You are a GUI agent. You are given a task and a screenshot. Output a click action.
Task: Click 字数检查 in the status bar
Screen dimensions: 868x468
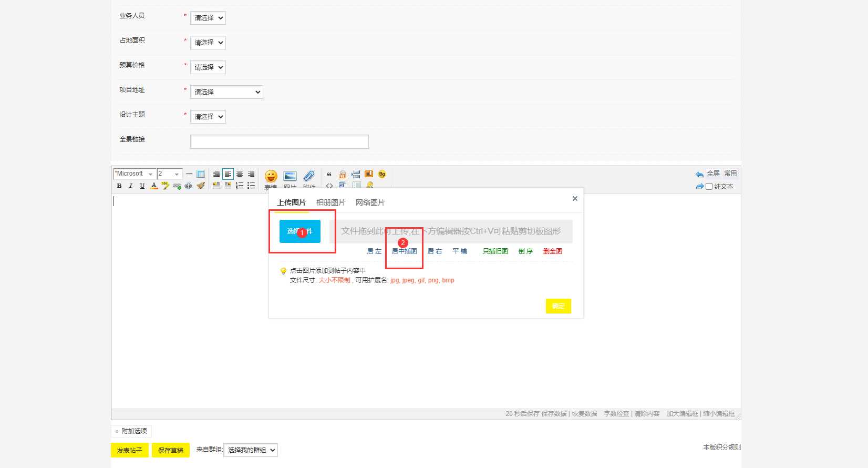click(x=616, y=414)
